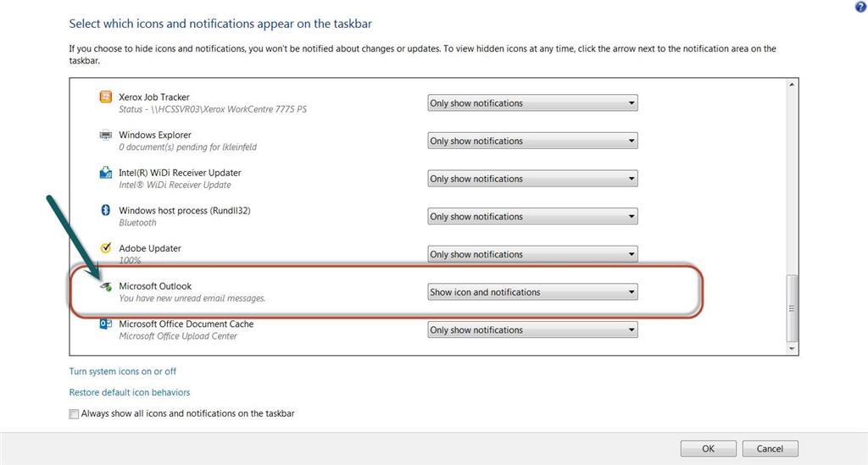Open Xerox Job Tracker behavior dropdown
The height and width of the screenshot is (465, 868).
tap(532, 102)
